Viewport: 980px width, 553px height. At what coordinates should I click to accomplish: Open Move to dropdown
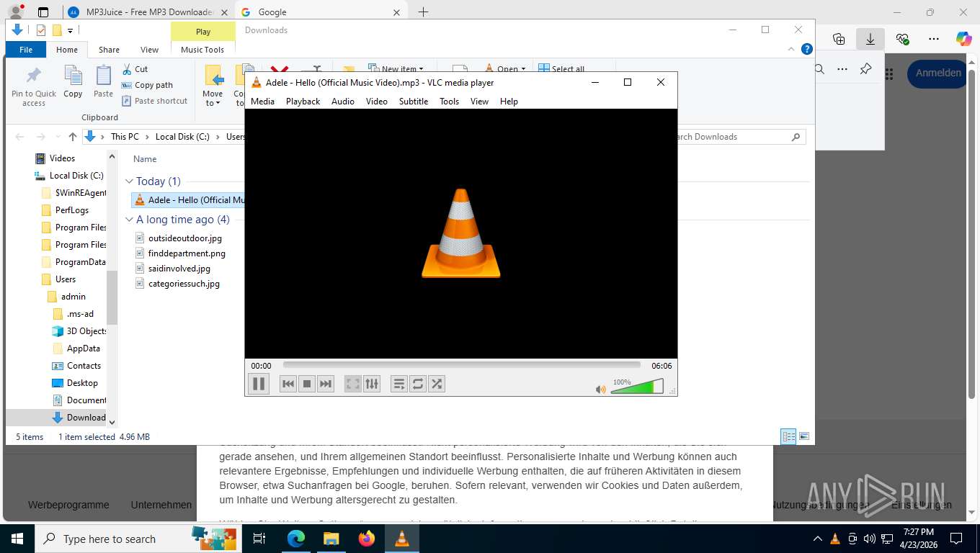click(x=213, y=86)
